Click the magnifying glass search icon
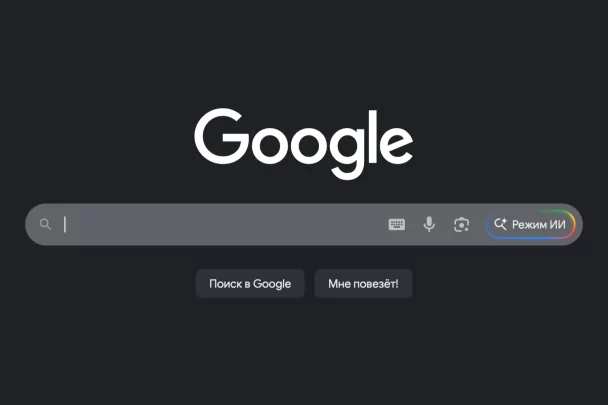 coord(45,224)
